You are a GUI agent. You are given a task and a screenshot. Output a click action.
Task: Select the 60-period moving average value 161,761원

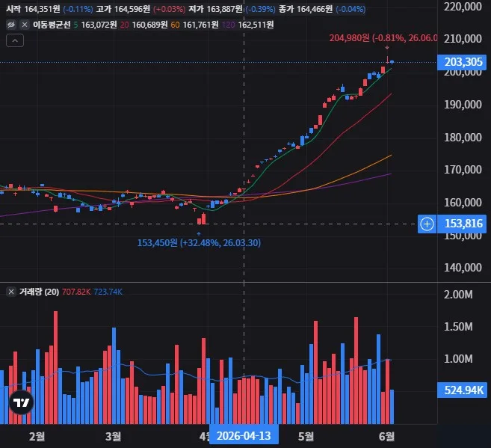pyautogui.click(x=200, y=25)
